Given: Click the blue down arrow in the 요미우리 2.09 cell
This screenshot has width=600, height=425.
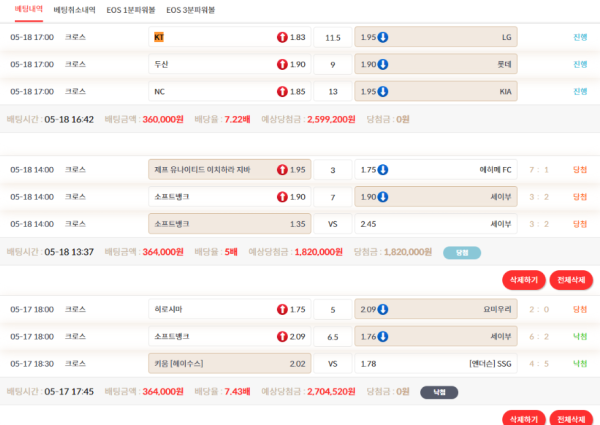Looking at the screenshot, I should click(383, 309).
